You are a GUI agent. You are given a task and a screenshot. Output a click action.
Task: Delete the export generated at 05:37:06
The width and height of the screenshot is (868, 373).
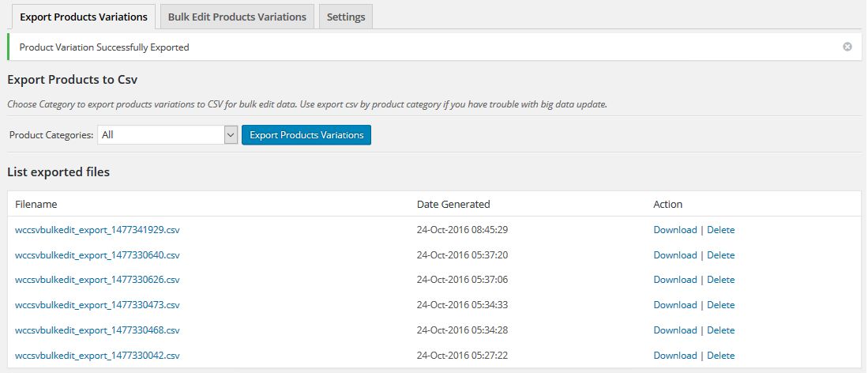720,280
